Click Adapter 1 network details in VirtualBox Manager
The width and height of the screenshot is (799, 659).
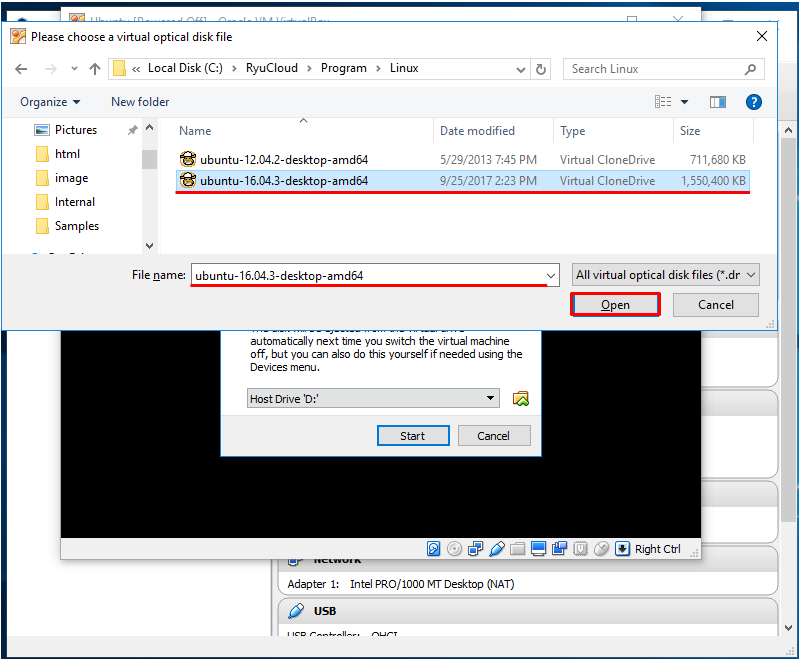click(401, 584)
